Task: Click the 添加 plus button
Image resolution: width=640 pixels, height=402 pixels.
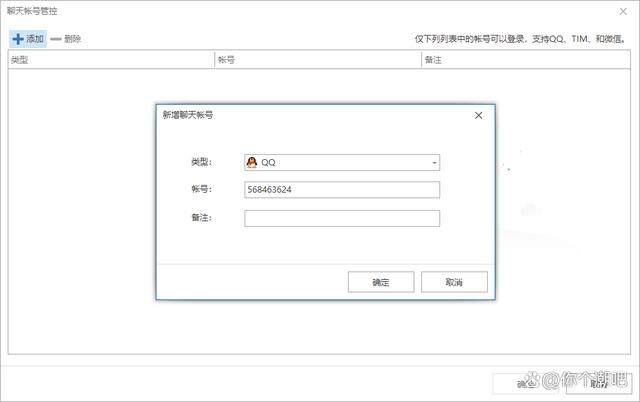Action: [x=28, y=39]
